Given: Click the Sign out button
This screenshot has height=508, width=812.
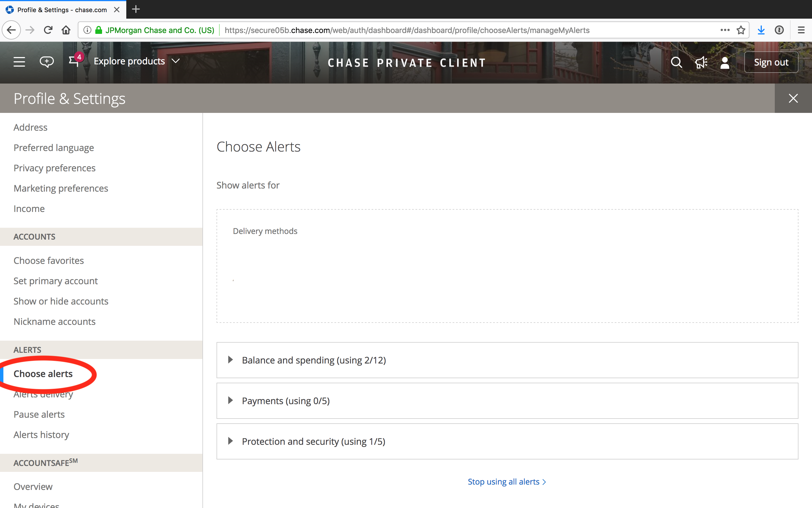Looking at the screenshot, I should pos(771,62).
